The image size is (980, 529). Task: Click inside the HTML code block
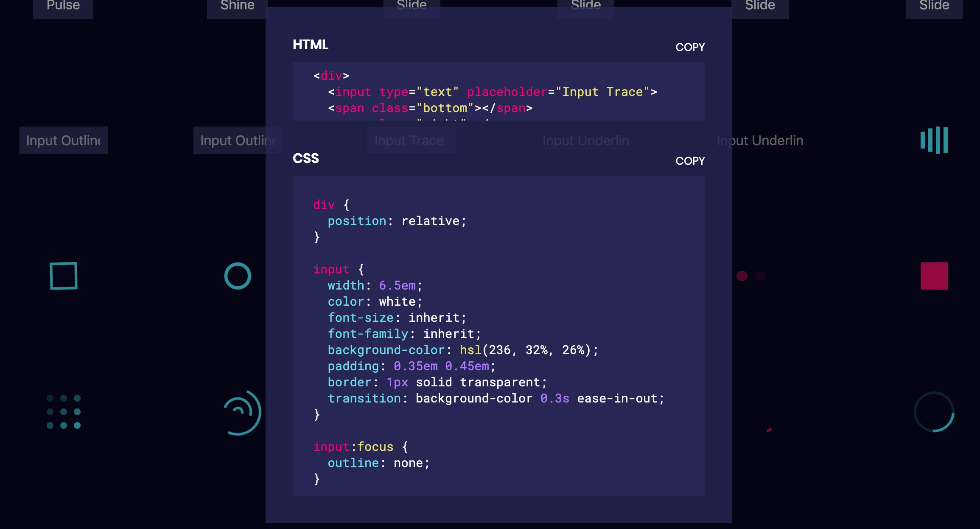click(498, 91)
